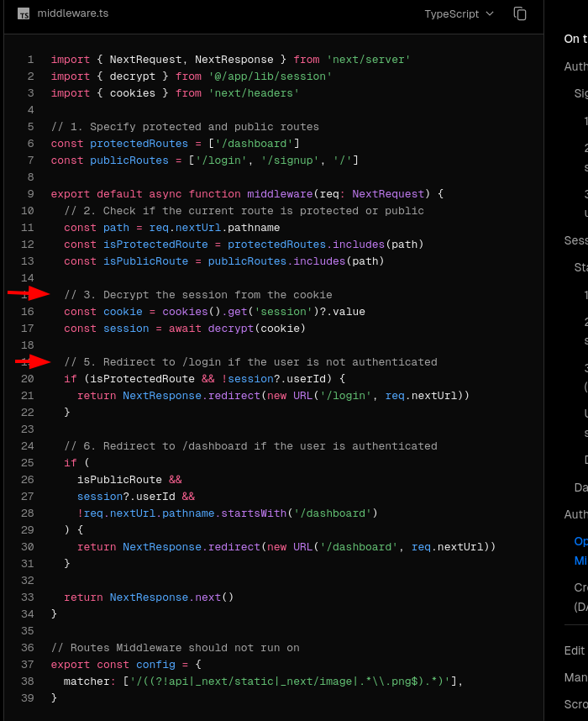Click line number 9 in the gutter
The image size is (588, 721).
coord(31,194)
